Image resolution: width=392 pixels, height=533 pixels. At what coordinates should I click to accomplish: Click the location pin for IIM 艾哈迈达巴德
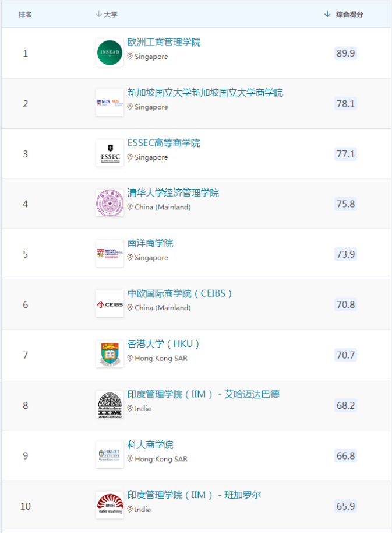(x=130, y=409)
